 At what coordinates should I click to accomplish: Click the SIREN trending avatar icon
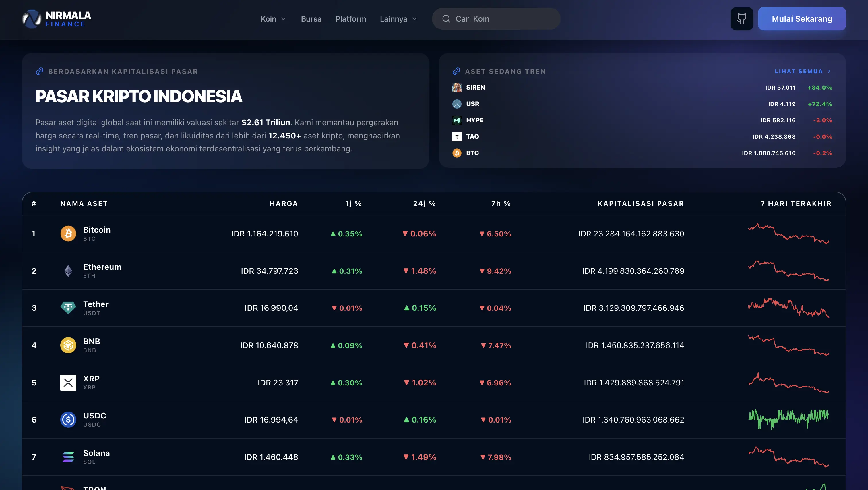(x=457, y=88)
